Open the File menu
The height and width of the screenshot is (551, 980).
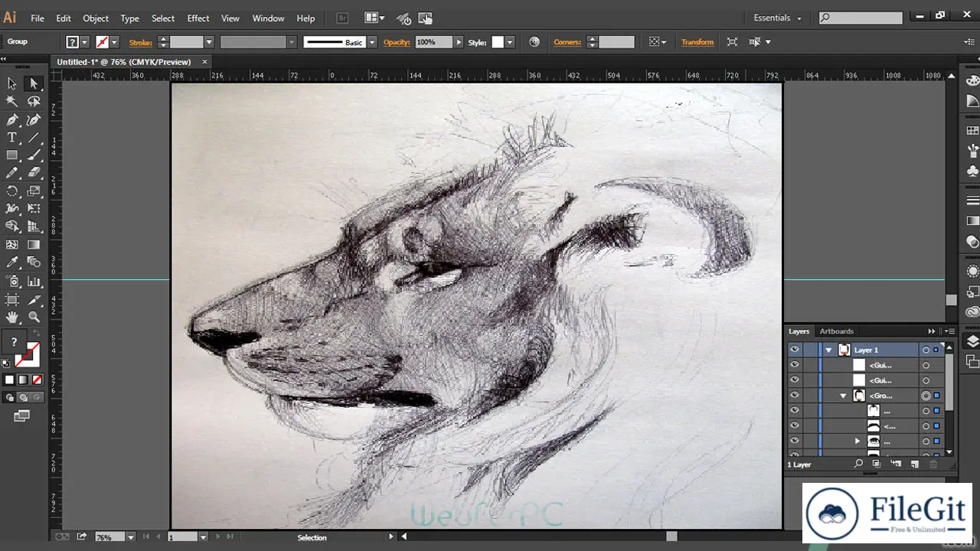37,18
